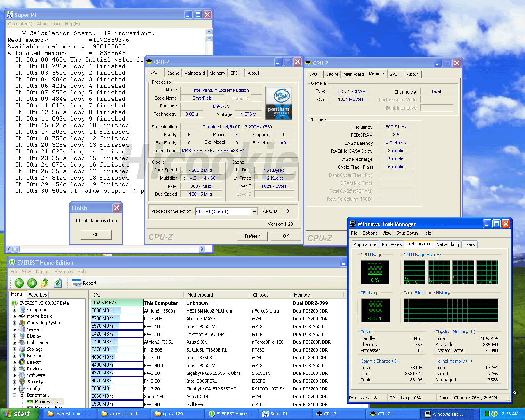525x420 pixels.
Task: Click the Task Manager CPU tray icon
Action: click(x=487, y=414)
